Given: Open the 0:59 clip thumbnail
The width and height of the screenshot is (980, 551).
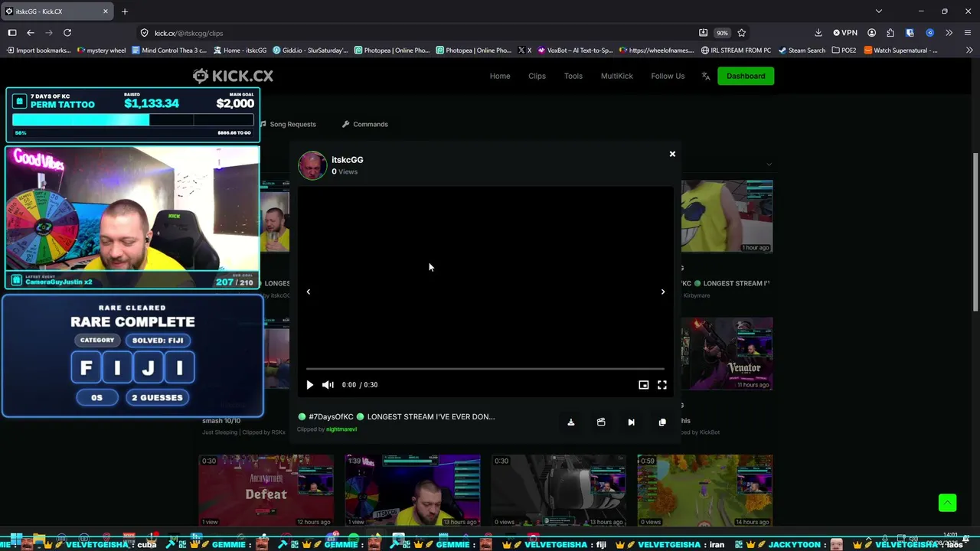Looking at the screenshot, I should pyautogui.click(x=705, y=491).
